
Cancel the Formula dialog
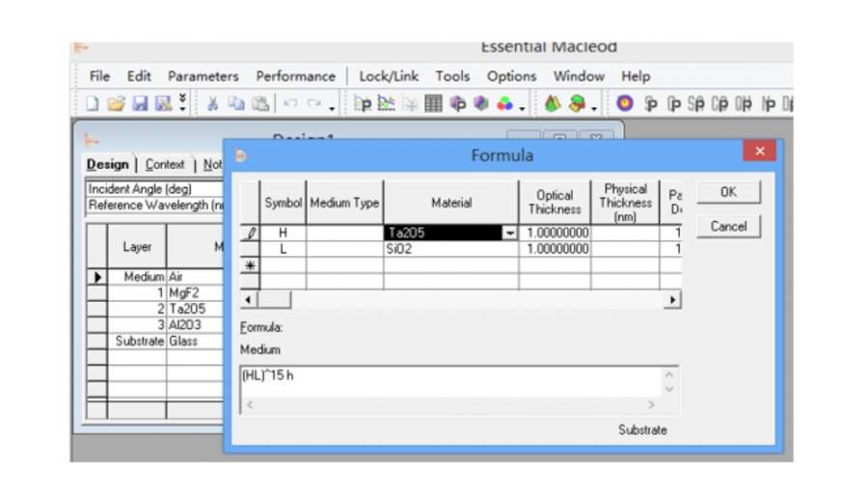[x=728, y=226]
